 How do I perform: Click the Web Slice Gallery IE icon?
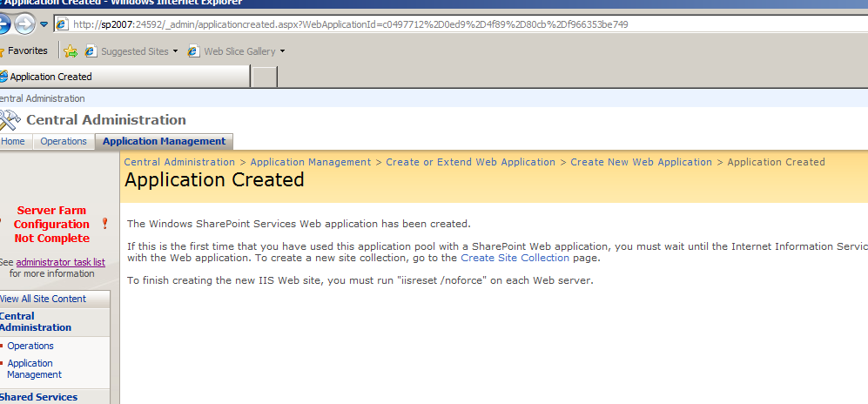pos(193,51)
